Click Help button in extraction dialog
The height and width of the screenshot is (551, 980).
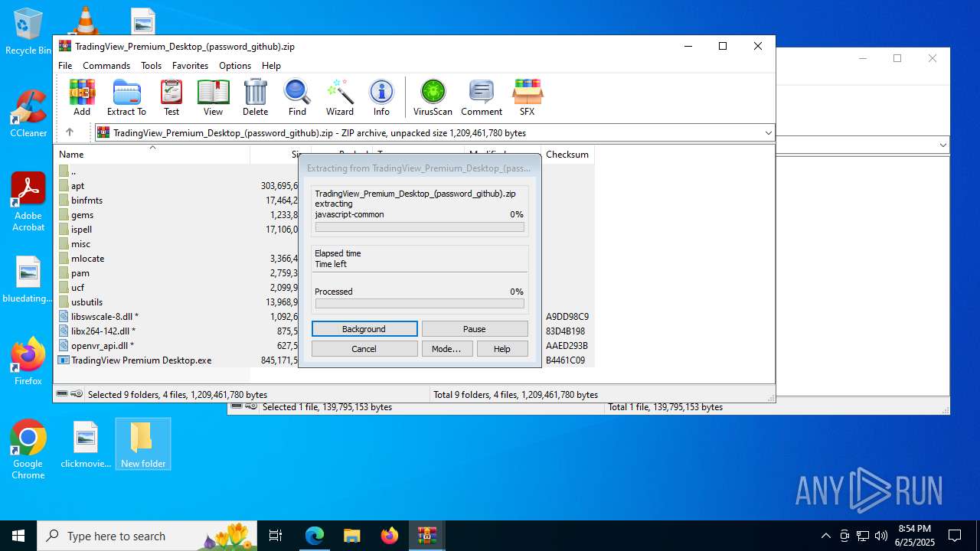[502, 349]
